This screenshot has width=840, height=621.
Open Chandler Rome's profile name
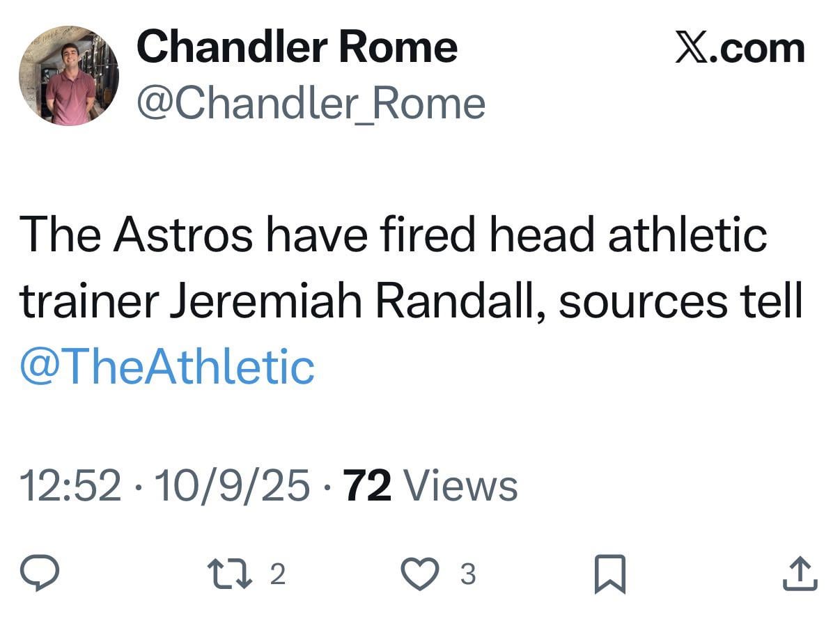[297, 46]
